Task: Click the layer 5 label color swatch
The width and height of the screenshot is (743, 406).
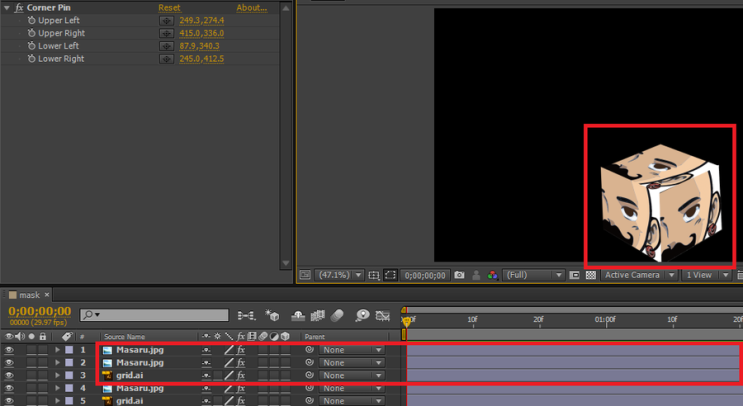Action: pos(69,401)
